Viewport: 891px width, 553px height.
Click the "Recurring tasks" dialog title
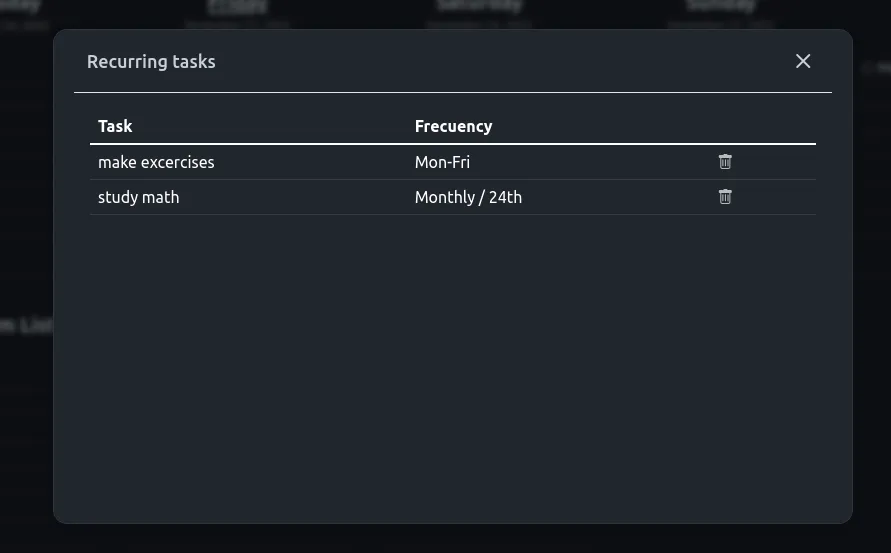pyautogui.click(x=151, y=61)
